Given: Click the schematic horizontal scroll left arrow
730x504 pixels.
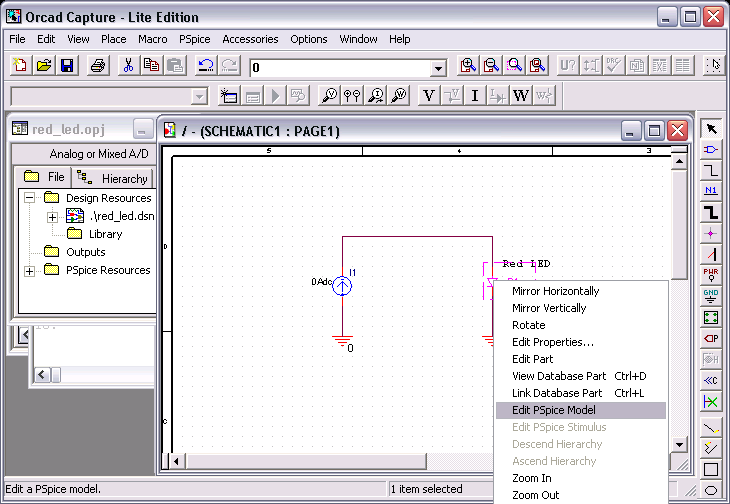Looking at the screenshot, I should pos(176,462).
